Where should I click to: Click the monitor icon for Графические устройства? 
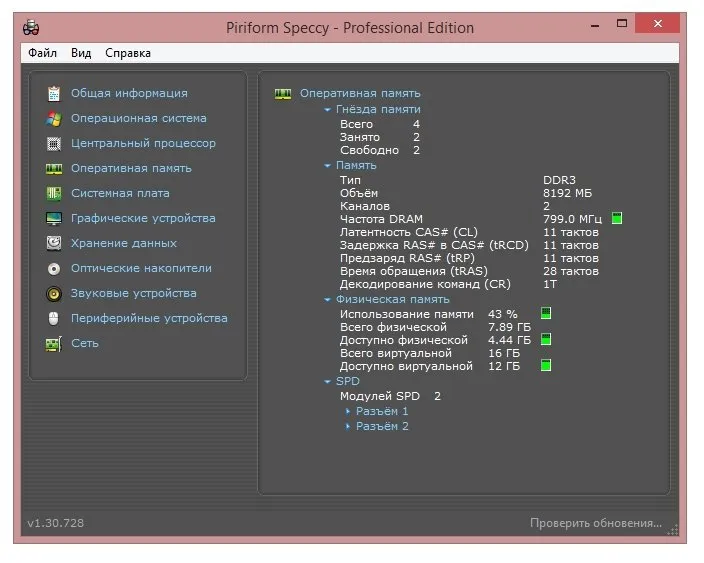point(54,219)
